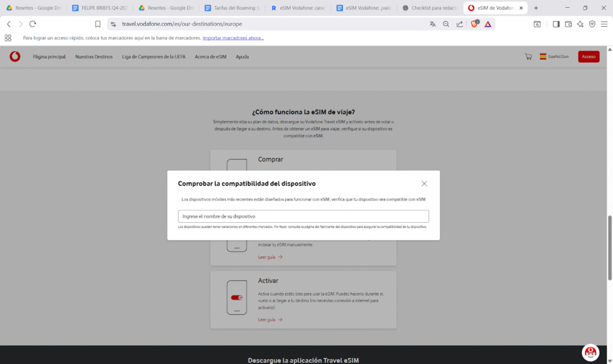
Task: Reload the page
Action: point(33,24)
